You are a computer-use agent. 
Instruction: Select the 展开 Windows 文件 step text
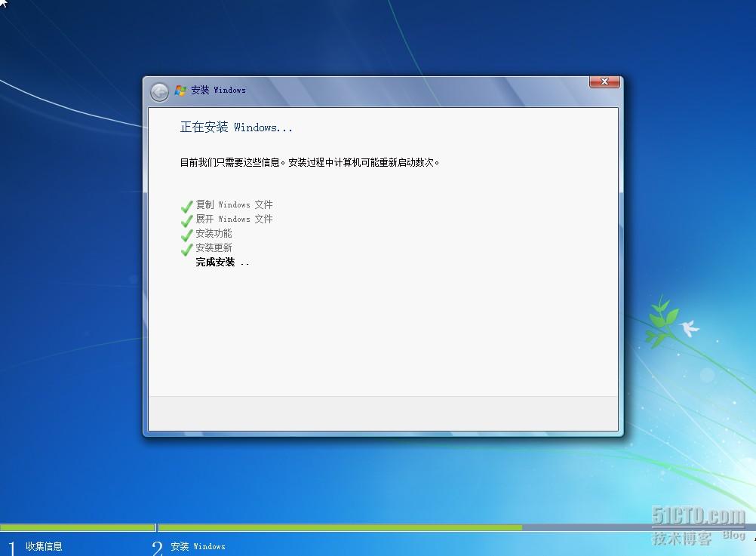[234, 219]
